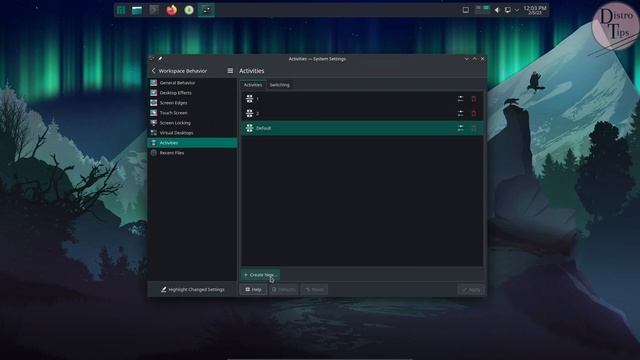Open the Screen Locking settings page
The height and width of the screenshot is (360, 640).
(x=192, y=123)
